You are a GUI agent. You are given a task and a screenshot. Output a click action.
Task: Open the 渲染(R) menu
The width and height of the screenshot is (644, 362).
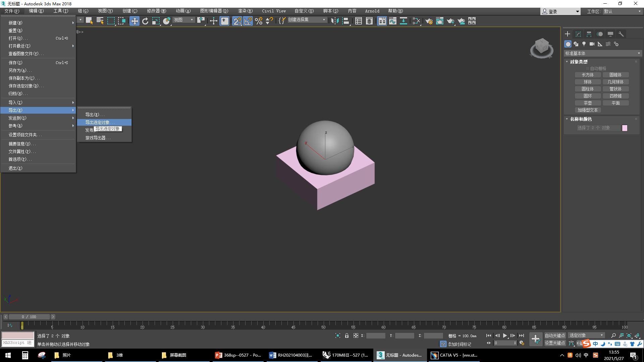(245, 11)
